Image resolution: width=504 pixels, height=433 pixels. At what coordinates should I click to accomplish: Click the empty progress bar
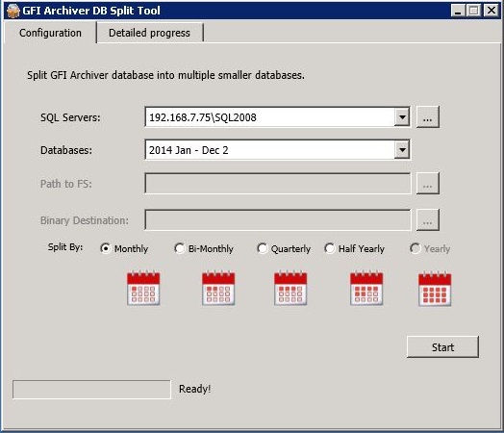click(91, 390)
